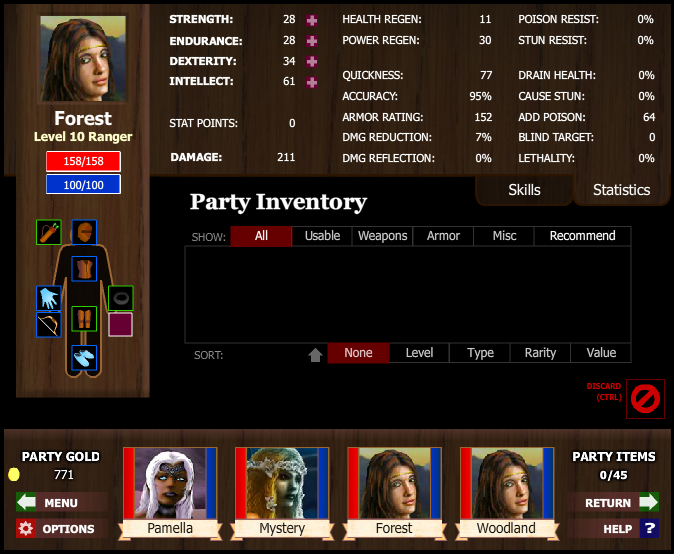Sort inventory by Value
The height and width of the screenshot is (554, 674).
click(x=601, y=353)
